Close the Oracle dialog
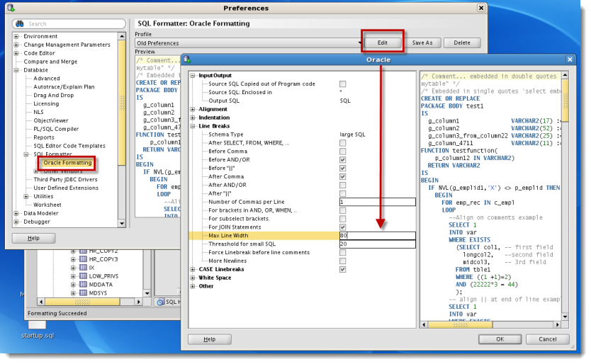Screen dimensions: 591x364 [570, 59]
